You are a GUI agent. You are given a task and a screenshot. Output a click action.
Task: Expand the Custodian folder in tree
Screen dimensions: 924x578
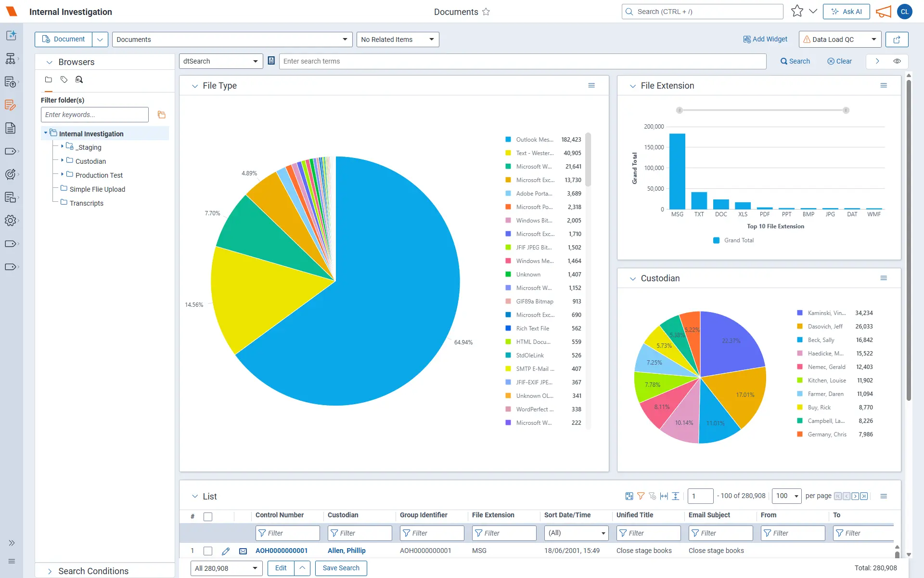tap(62, 160)
